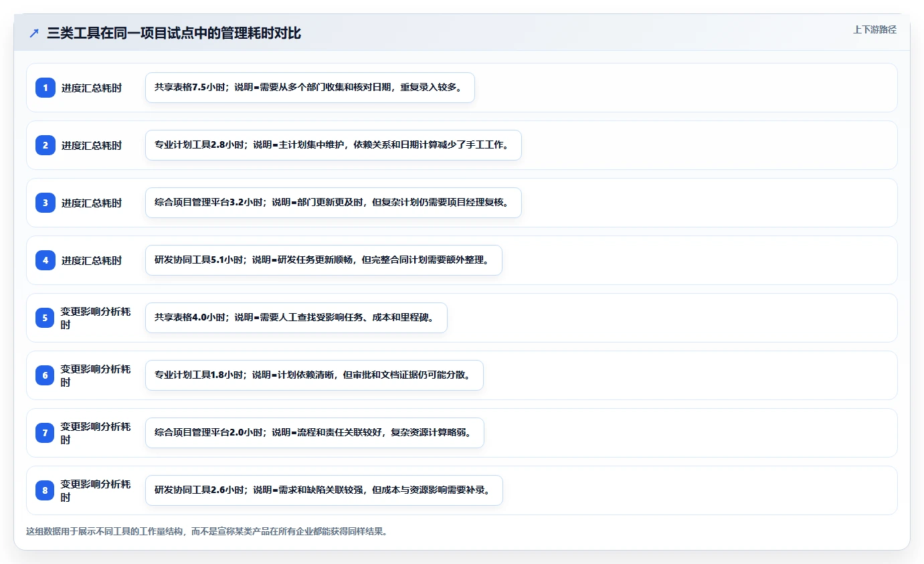Click step badge number 6
This screenshot has width=924, height=564.
click(45, 375)
